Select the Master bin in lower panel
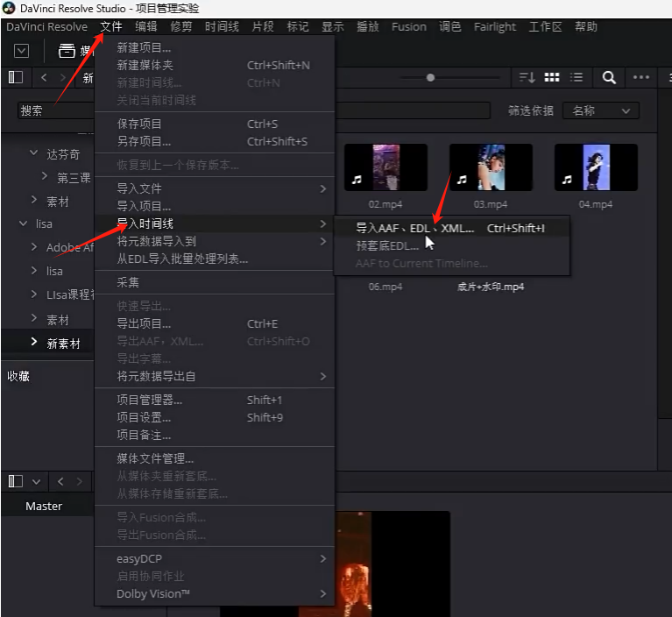 click(x=44, y=506)
